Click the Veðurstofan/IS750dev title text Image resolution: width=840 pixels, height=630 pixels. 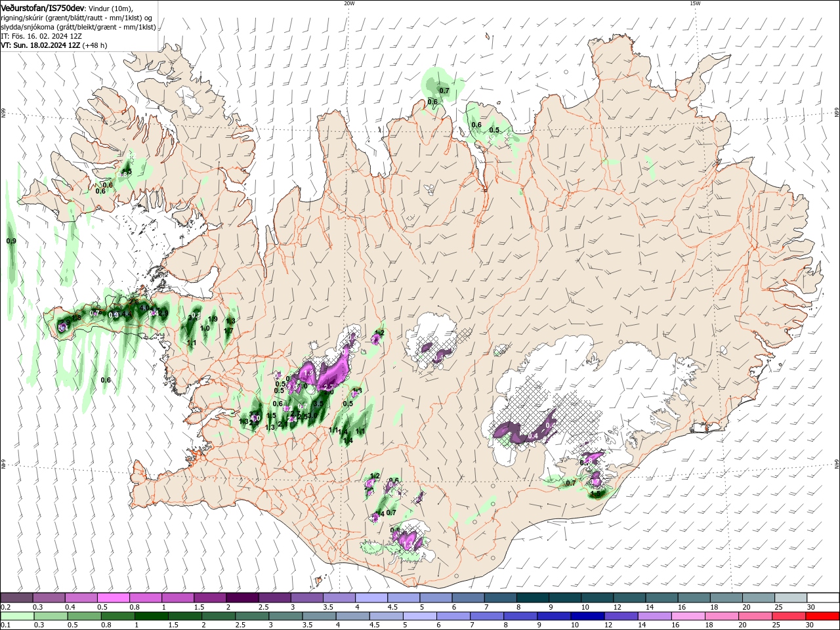pyautogui.click(x=43, y=8)
